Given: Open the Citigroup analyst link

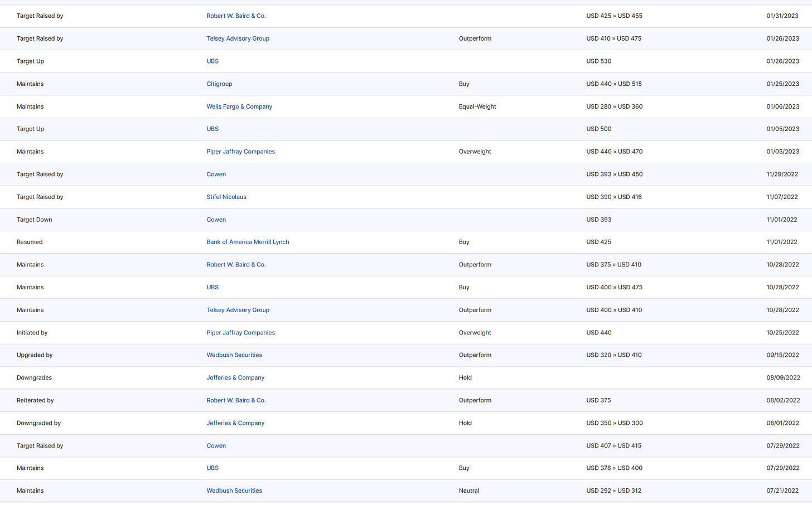Looking at the screenshot, I should (219, 84).
